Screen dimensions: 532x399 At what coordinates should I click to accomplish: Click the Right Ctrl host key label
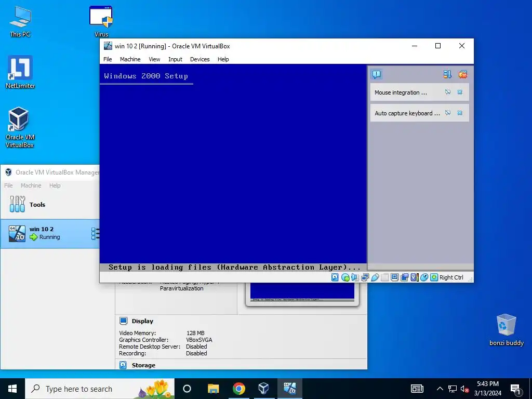coord(451,277)
